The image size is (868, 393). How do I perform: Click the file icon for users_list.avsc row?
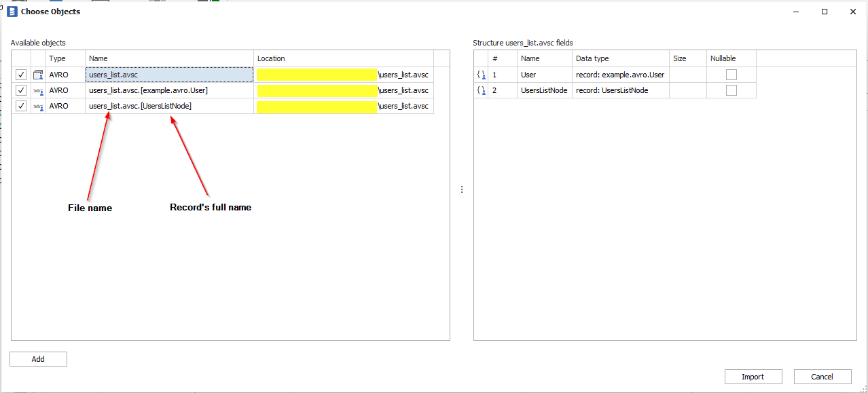point(38,75)
